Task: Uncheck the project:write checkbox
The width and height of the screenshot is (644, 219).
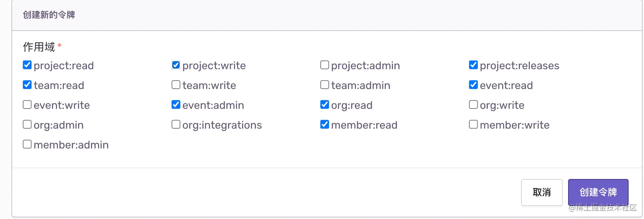Action: (x=176, y=65)
